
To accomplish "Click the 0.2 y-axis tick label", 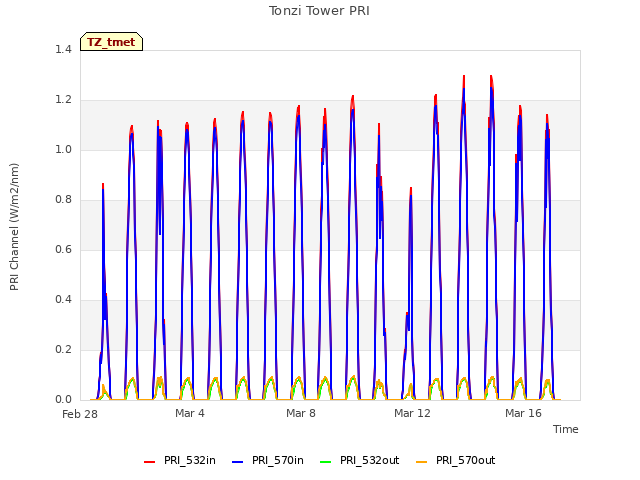I will click(x=63, y=349).
